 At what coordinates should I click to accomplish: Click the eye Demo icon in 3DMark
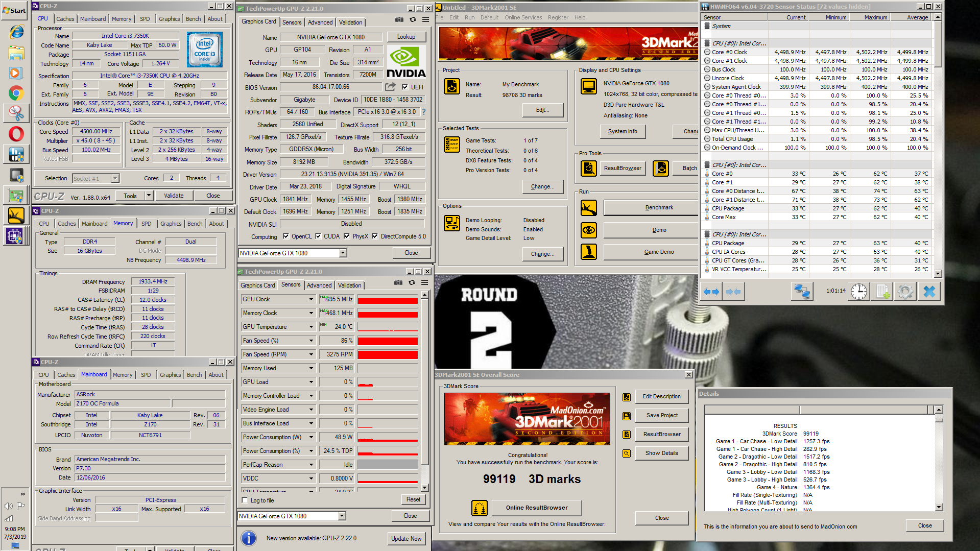tap(589, 230)
